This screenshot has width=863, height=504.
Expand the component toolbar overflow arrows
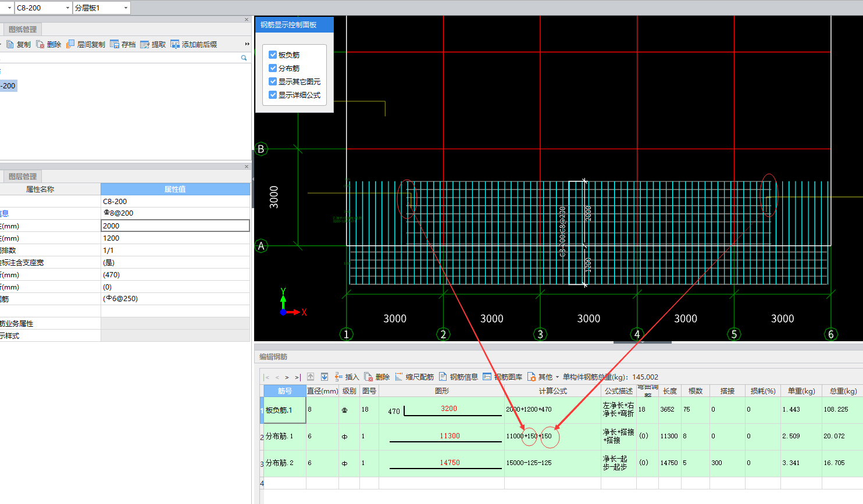(247, 44)
